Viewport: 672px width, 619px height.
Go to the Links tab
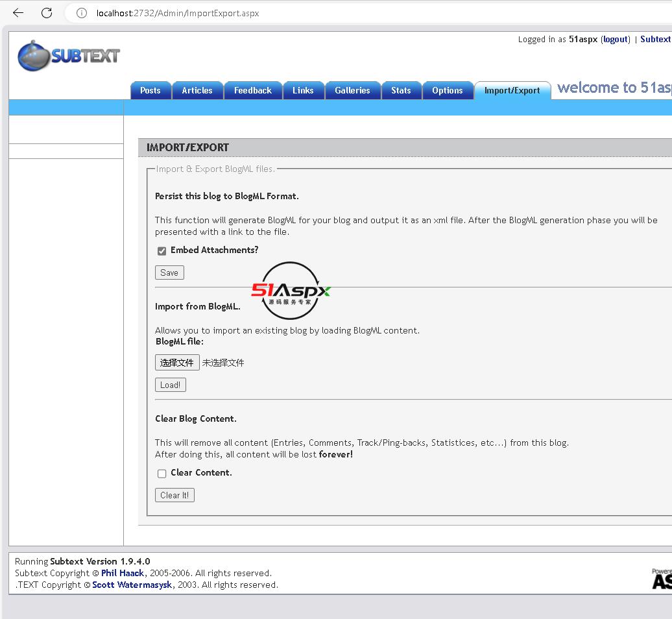303,91
